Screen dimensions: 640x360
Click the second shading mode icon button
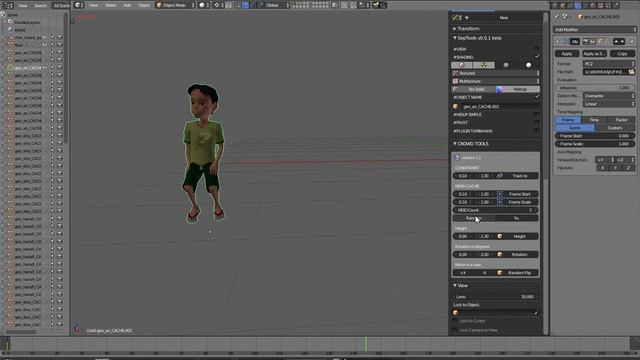[484, 65]
